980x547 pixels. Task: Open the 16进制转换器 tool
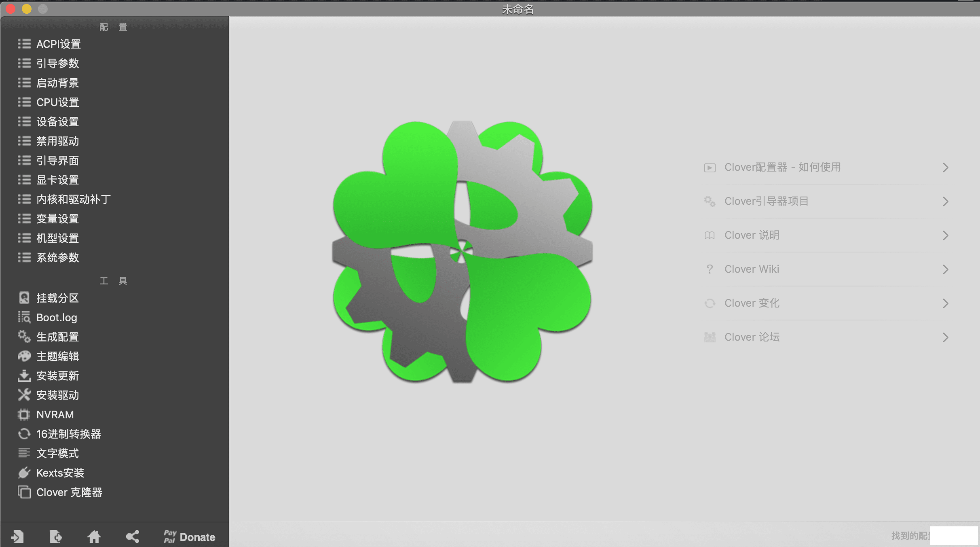click(x=69, y=434)
